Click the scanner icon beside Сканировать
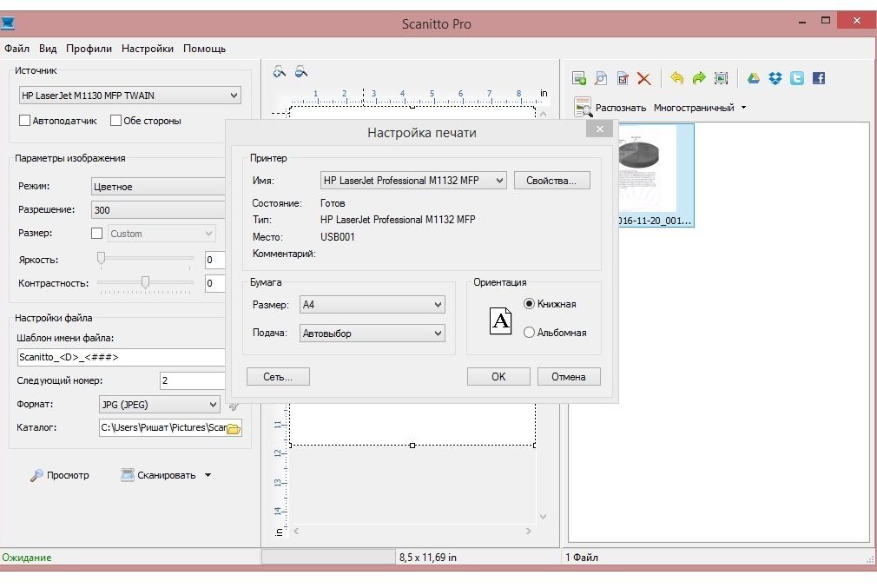The height and width of the screenshot is (588, 877). (x=128, y=475)
